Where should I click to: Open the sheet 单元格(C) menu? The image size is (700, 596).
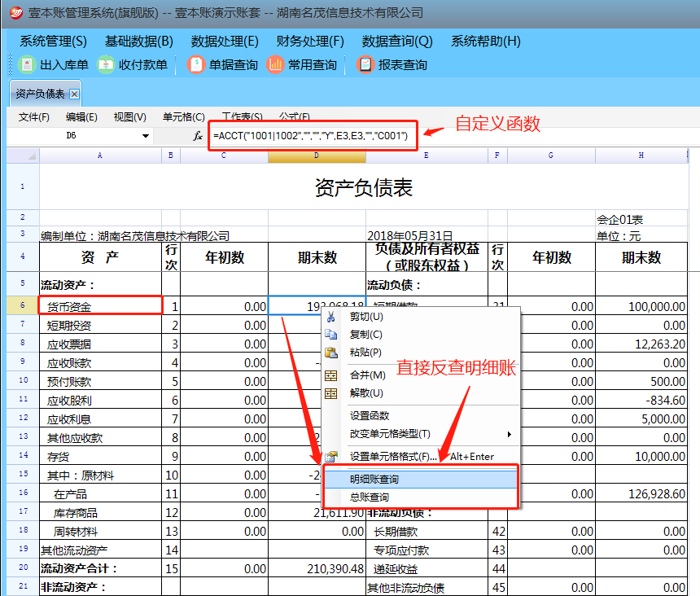pyautogui.click(x=183, y=117)
